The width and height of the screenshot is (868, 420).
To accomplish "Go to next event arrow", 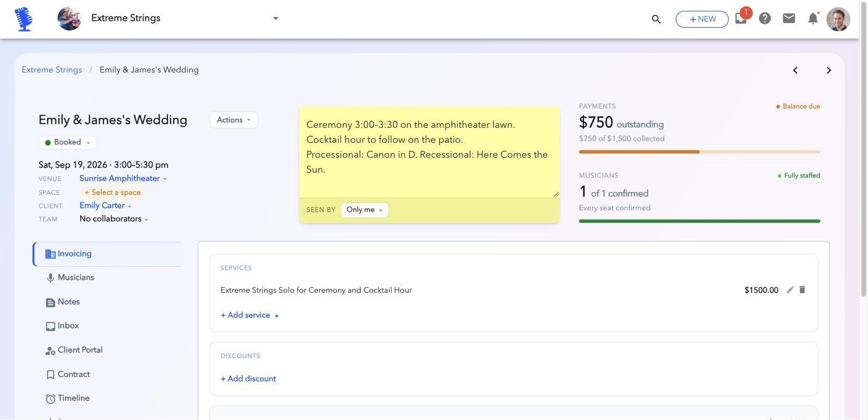I will click(x=829, y=70).
